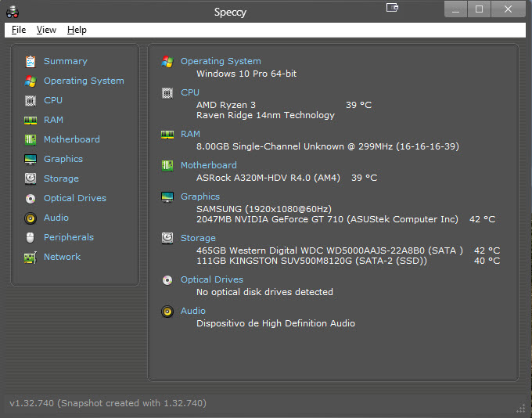Image resolution: width=532 pixels, height=418 pixels.
Task: Open the Help menu
Action: coord(77,30)
